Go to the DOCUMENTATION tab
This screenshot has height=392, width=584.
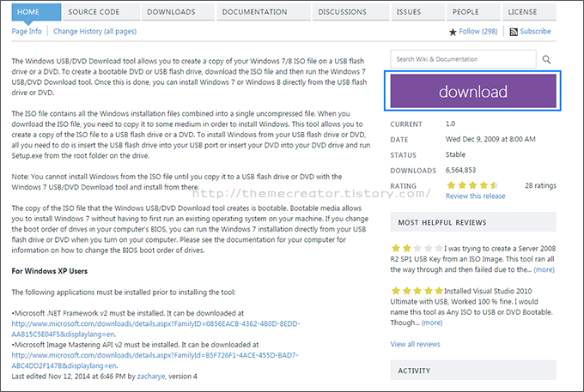tap(264, 12)
